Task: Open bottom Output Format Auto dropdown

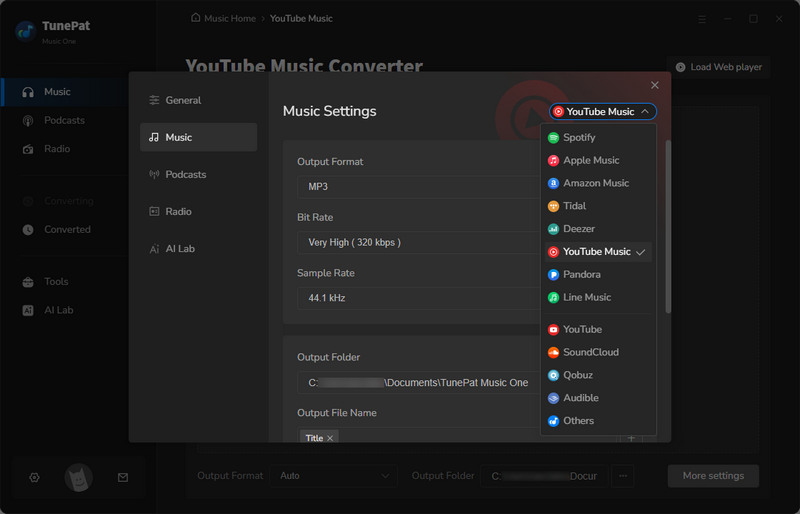Action: point(334,476)
